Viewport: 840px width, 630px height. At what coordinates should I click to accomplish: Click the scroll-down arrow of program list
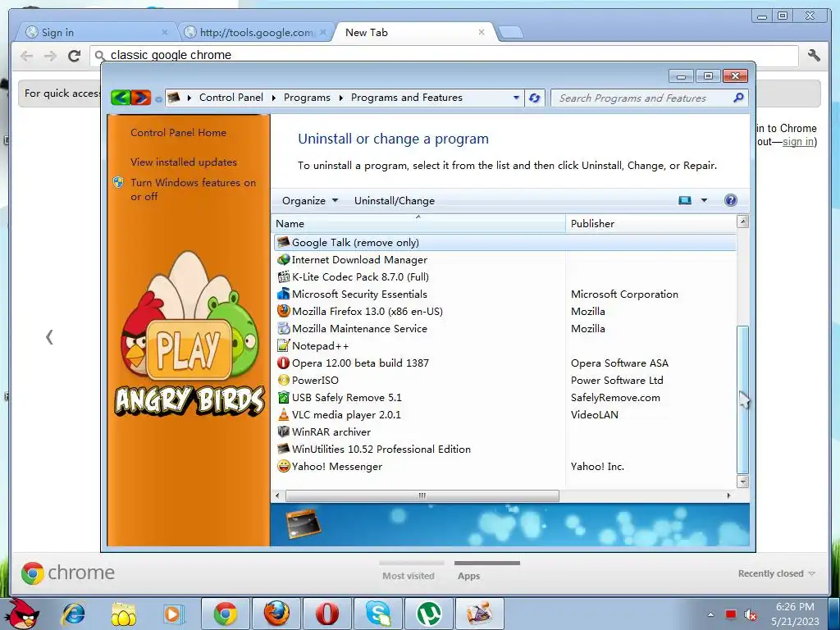[x=742, y=482]
